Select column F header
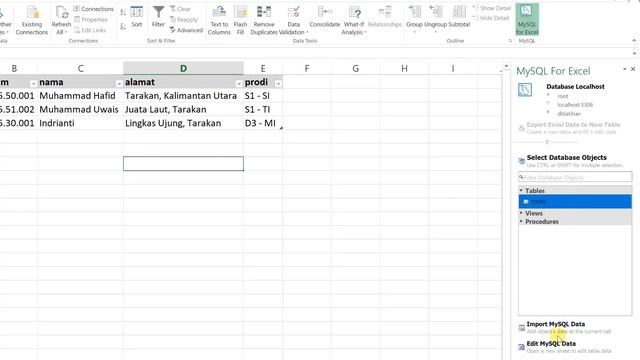 point(307,69)
